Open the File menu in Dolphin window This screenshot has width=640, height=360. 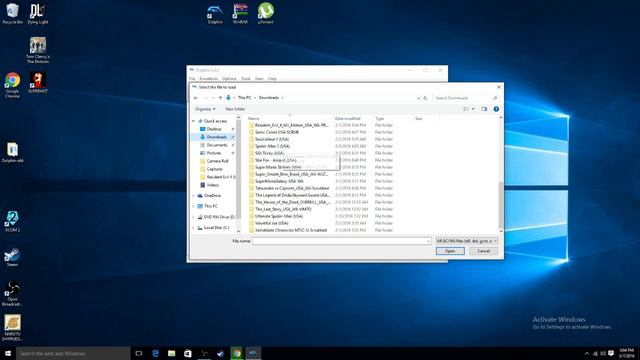(x=192, y=79)
